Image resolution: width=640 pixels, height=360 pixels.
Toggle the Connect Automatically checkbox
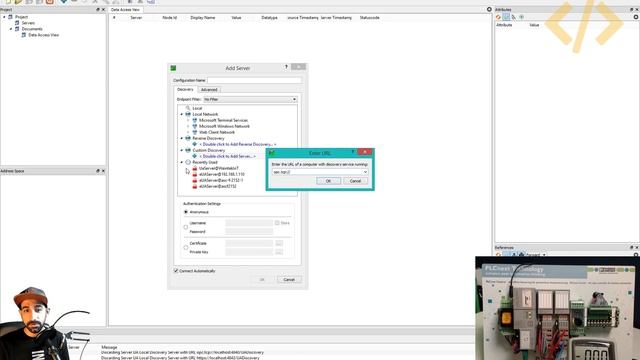(176, 271)
